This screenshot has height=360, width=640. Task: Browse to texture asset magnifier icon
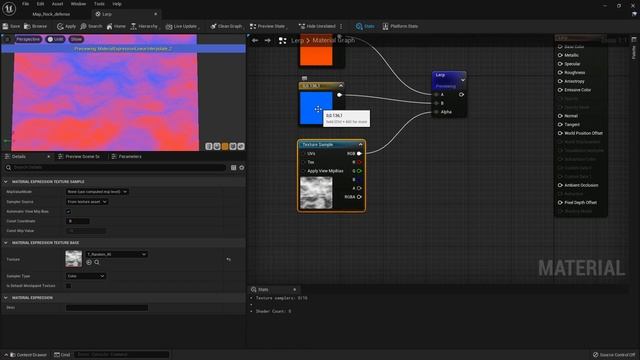click(x=97, y=262)
